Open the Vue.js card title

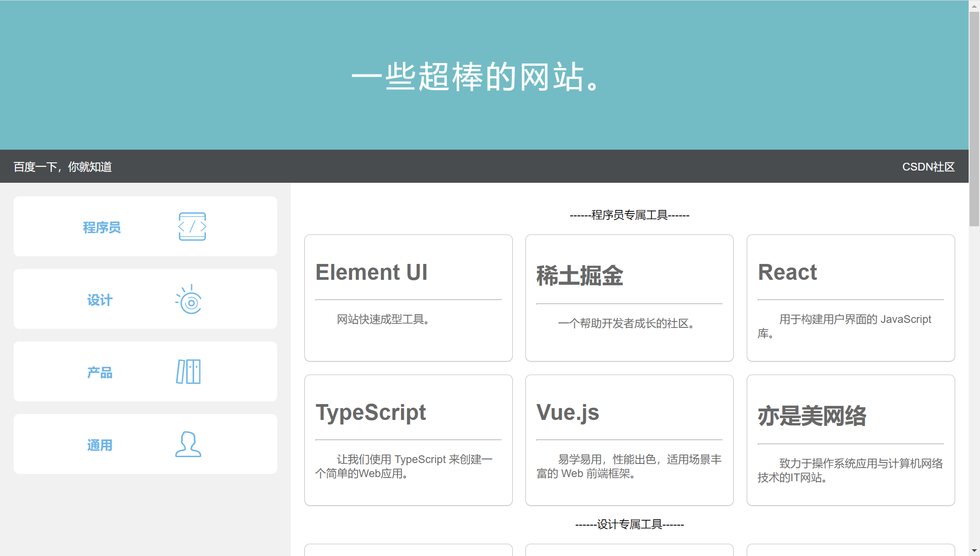(x=568, y=413)
